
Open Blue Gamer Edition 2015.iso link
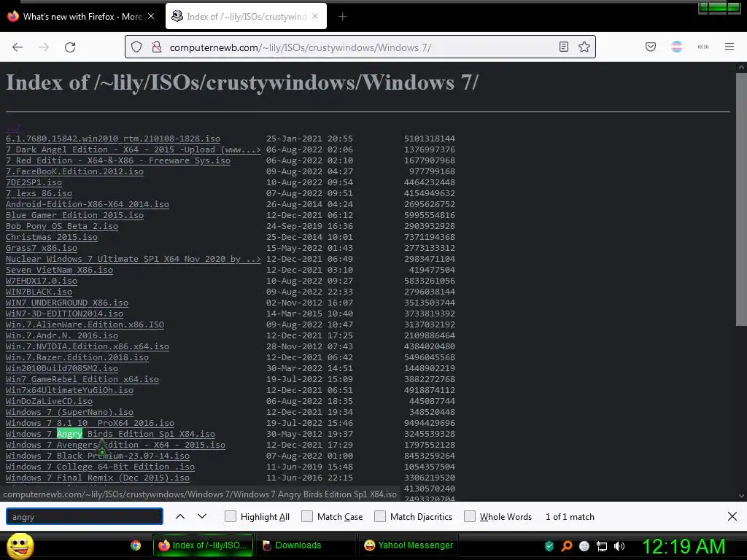tap(75, 215)
